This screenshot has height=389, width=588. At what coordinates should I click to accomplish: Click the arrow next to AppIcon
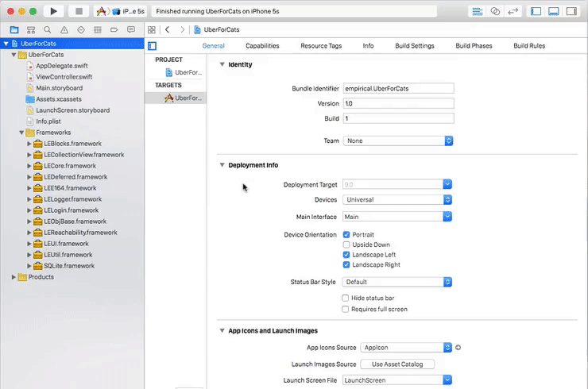(x=458, y=348)
